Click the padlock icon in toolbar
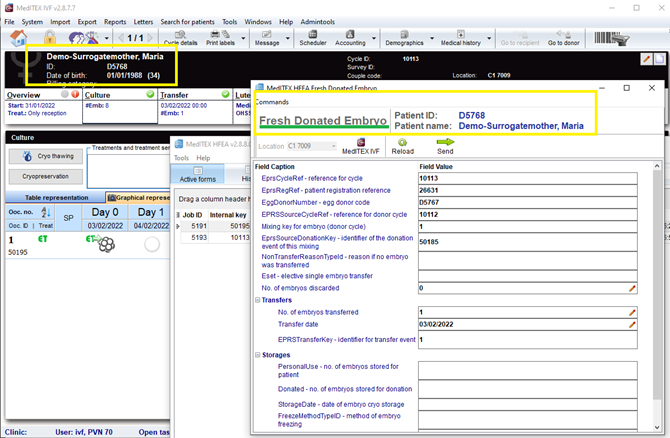Viewport: 670px width, 438px height. coord(50,38)
